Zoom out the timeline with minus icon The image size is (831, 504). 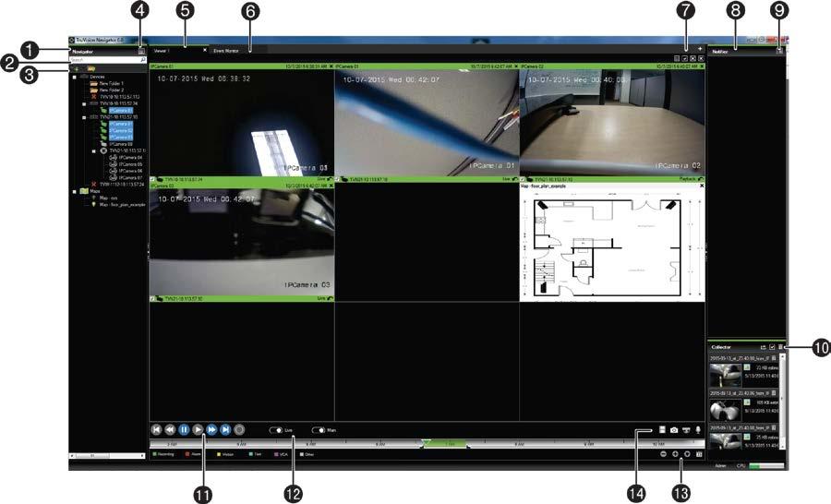click(664, 454)
